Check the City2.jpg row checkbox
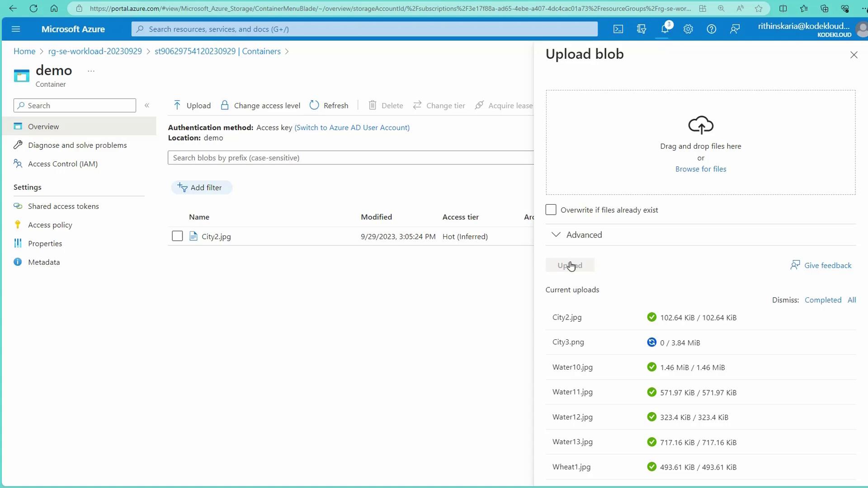The width and height of the screenshot is (868, 488). [x=177, y=236]
